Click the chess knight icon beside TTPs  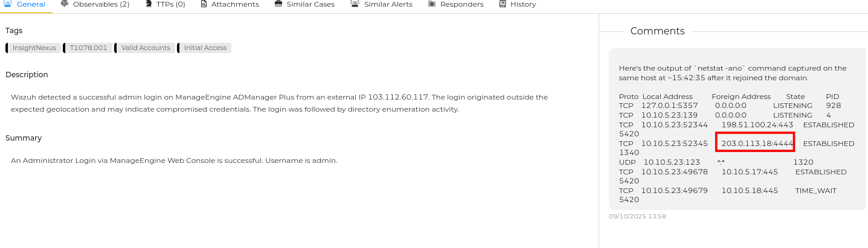pos(149,4)
